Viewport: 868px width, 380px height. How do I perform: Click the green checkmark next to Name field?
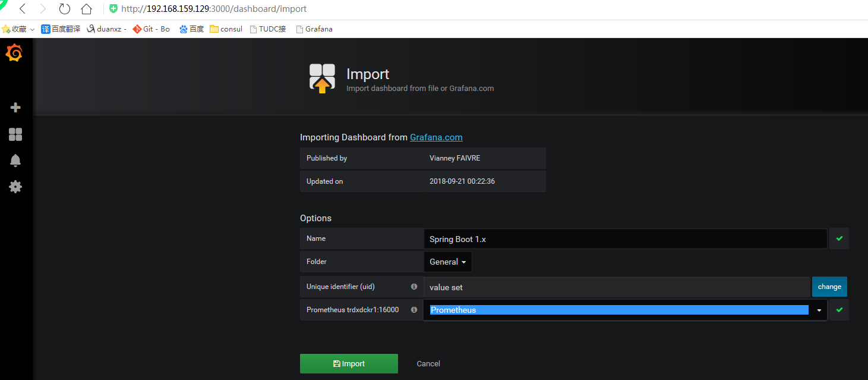tap(839, 238)
